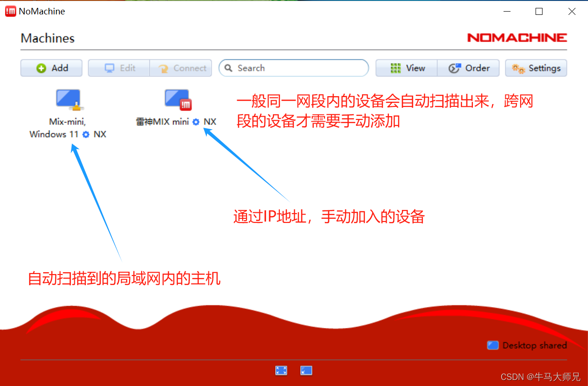
Task: Focus the Search input field
Action: 294,68
